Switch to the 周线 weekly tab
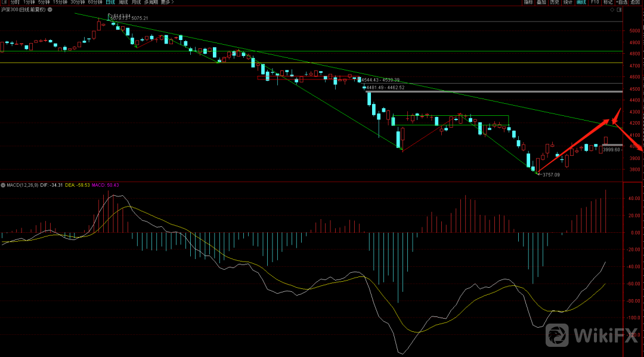The width and height of the screenshot is (644, 357). 123,2
